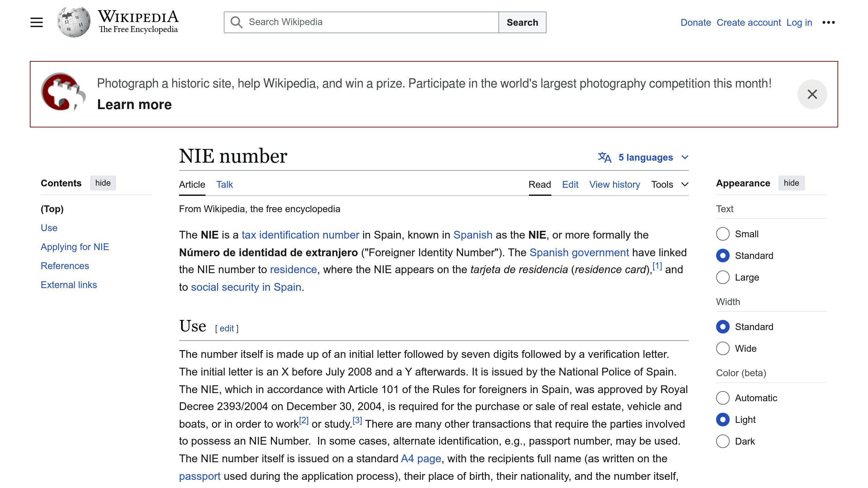The image size is (868, 488).
Task: Open the Tools dropdown menu
Action: point(670,184)
